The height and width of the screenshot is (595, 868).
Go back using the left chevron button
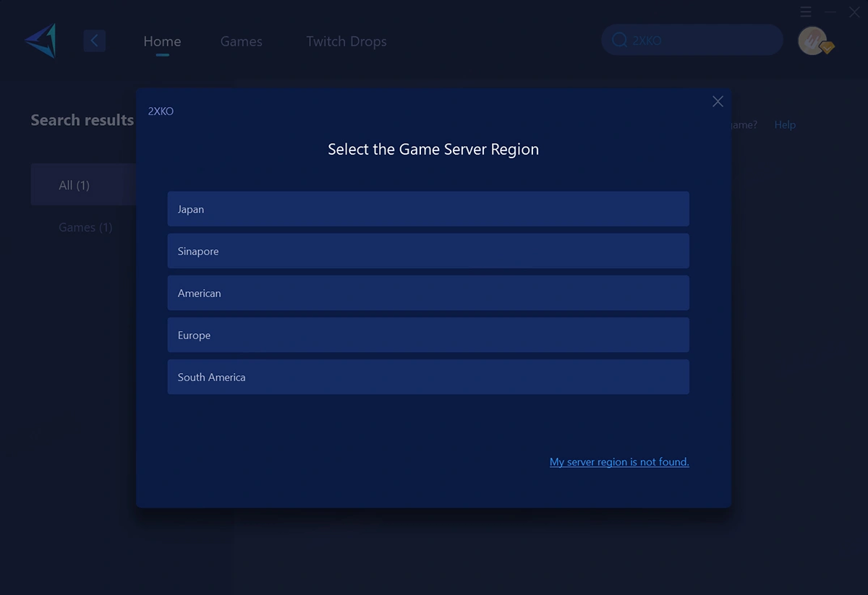tap(94, 40)
